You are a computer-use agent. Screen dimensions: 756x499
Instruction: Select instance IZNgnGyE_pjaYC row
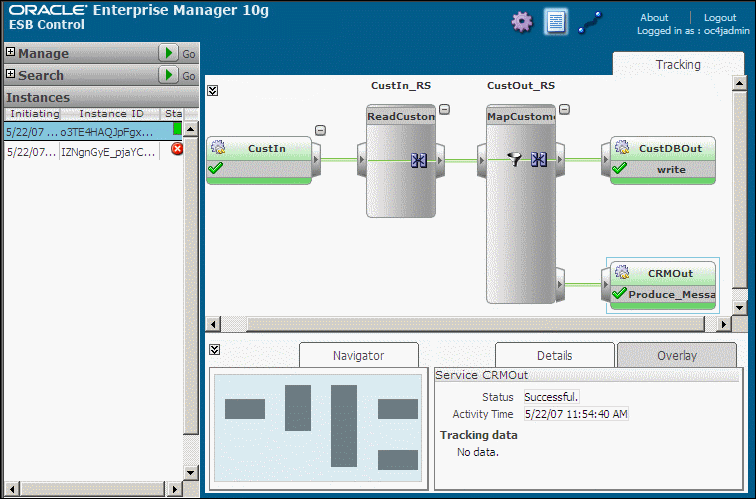tap(94, 151)
